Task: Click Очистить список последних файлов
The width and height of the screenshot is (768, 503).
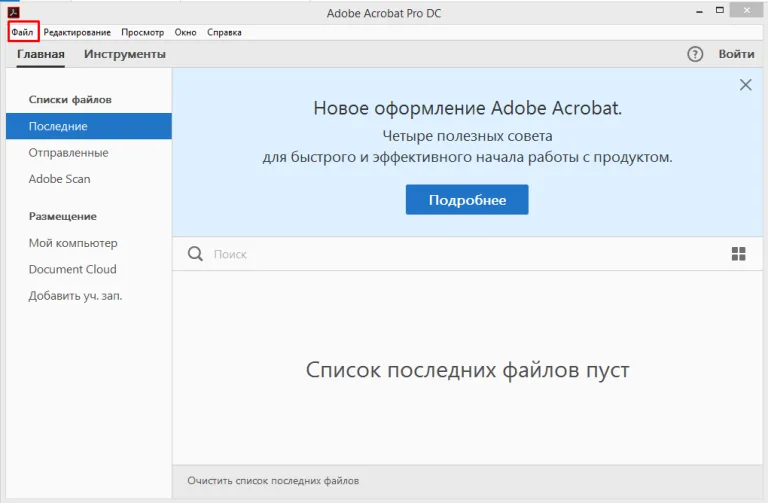Action: coord(273,481)
